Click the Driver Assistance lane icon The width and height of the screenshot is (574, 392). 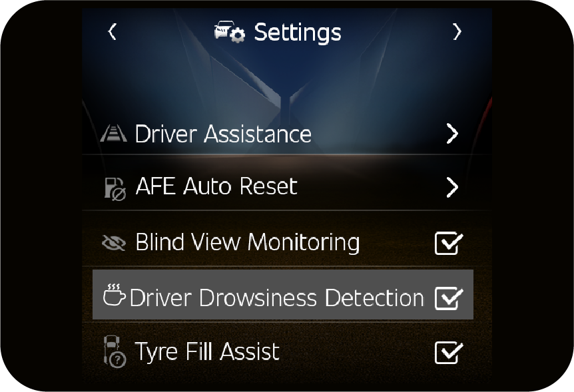coord(113,134)
